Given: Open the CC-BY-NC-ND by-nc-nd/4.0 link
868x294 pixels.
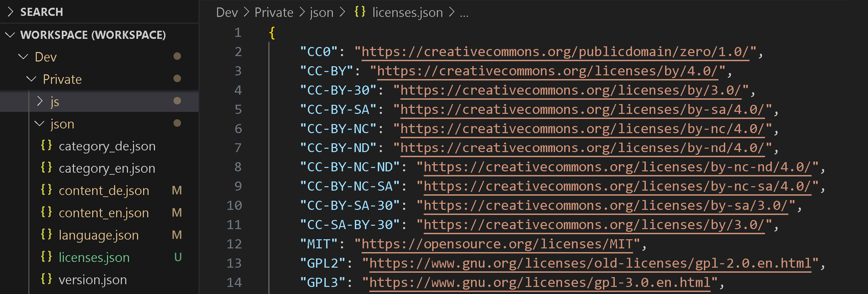Looking at the screenshot, I should click(617, 167).
